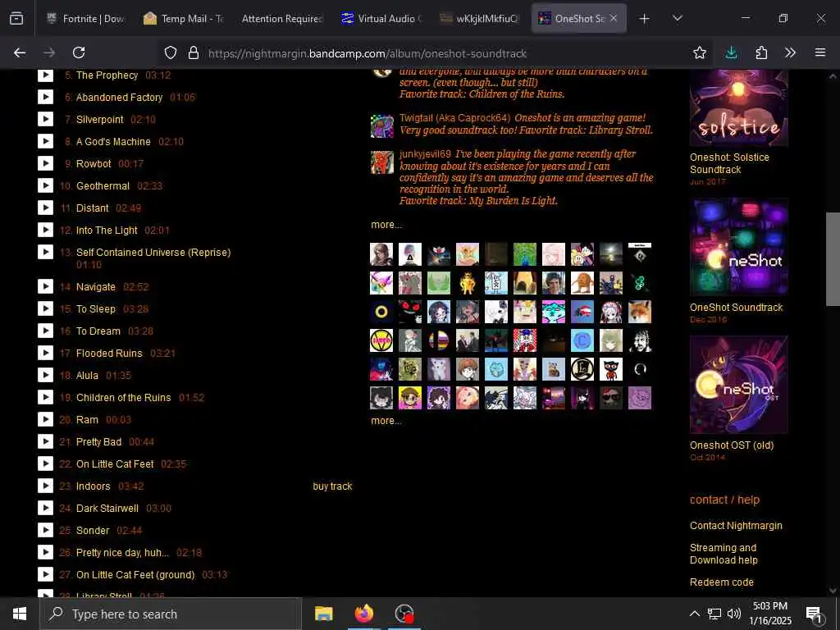Image resolution: width=840 pixels, height=630 pixels.
Task: Show more toolbar tools chevron
Action: tap(790, 52)
